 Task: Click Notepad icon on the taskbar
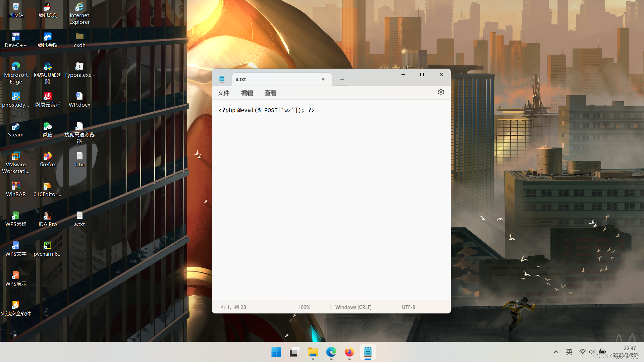(x=368, y=352)
